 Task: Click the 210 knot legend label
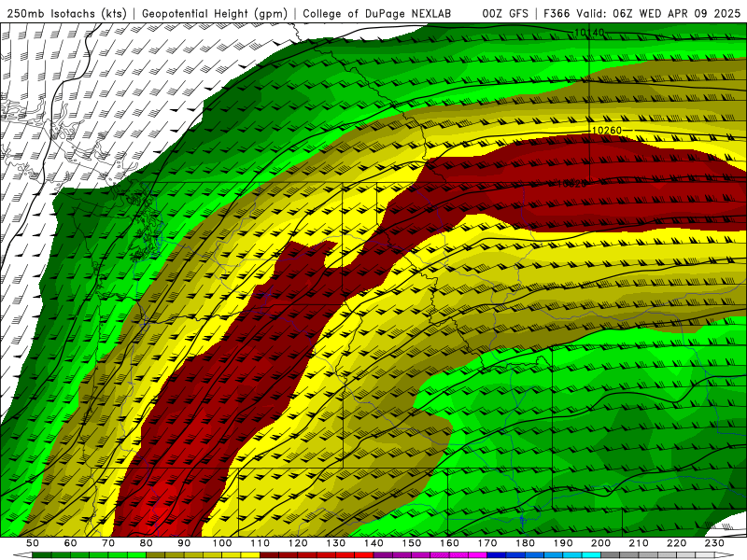(x=639, y=543)
